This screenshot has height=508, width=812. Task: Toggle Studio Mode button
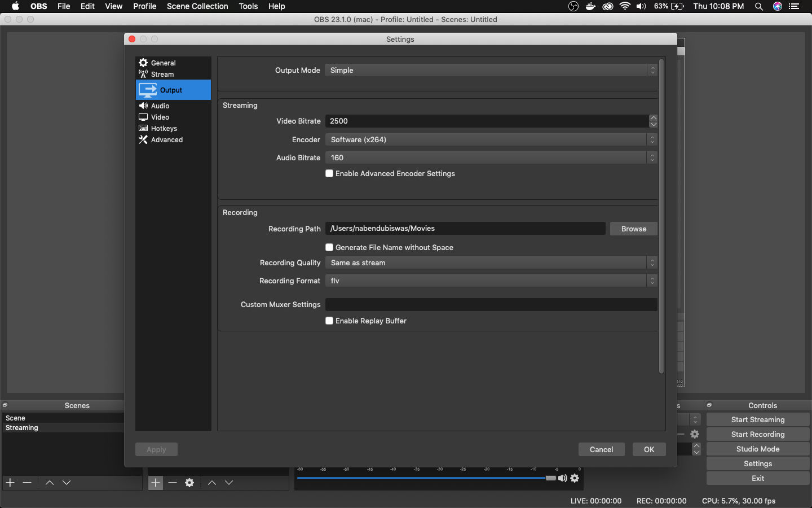[x=758, y=449]
